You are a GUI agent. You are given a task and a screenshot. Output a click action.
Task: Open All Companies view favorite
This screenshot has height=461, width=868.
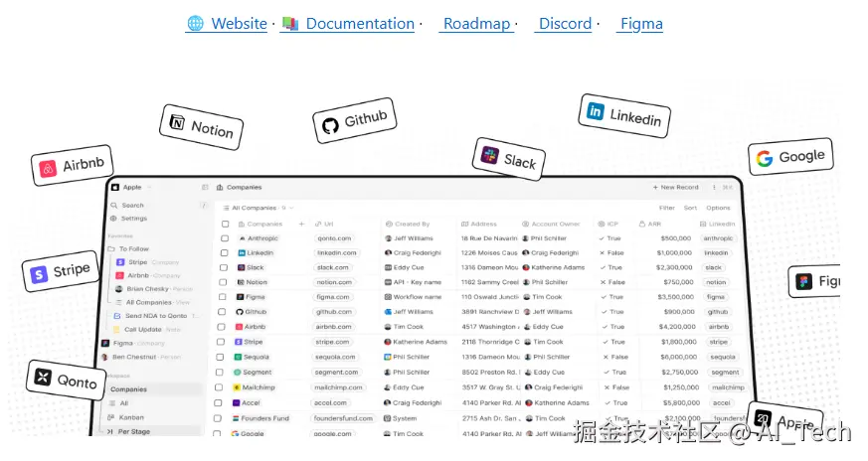152,303
